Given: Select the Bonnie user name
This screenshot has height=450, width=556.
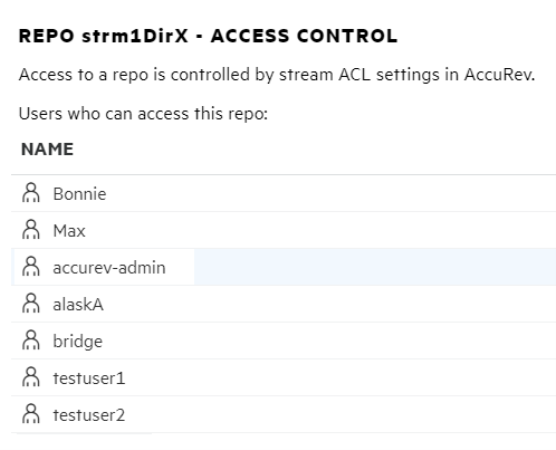Looking at the screenshot, I should click(79, 194).
